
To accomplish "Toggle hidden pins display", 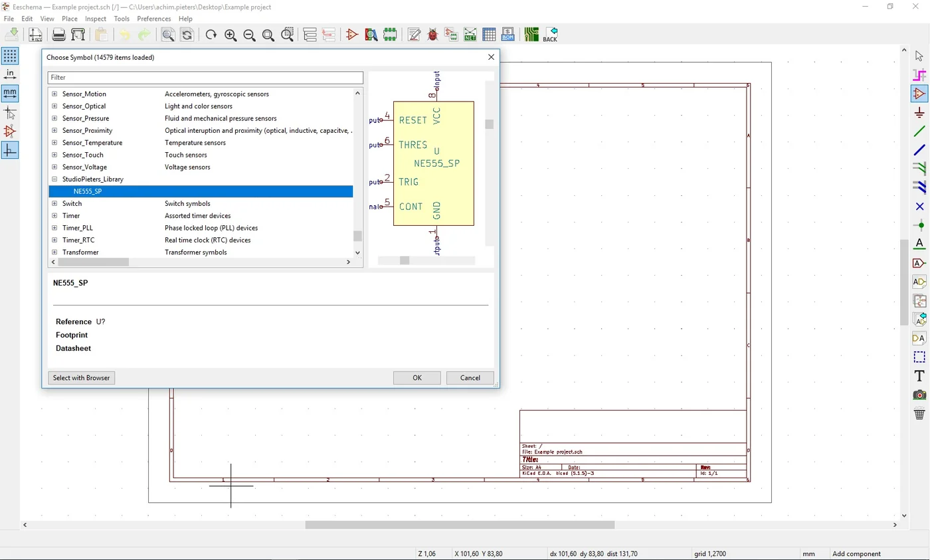I will [10, 132].
